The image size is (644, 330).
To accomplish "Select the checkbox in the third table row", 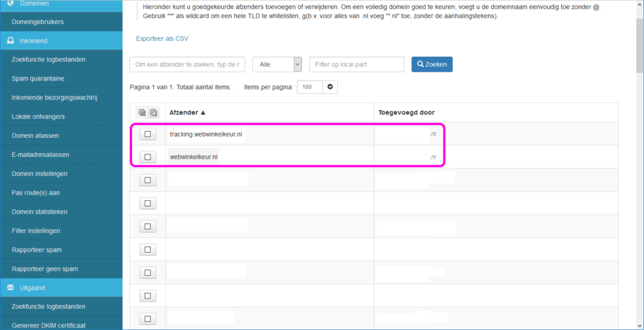I will [x=148, y=180].
